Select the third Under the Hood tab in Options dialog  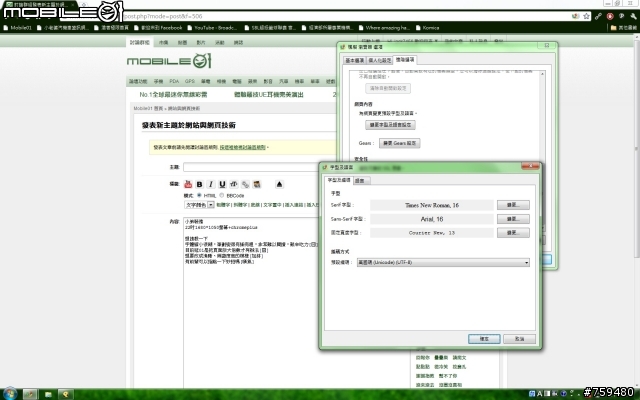click(x=405, y=60)
